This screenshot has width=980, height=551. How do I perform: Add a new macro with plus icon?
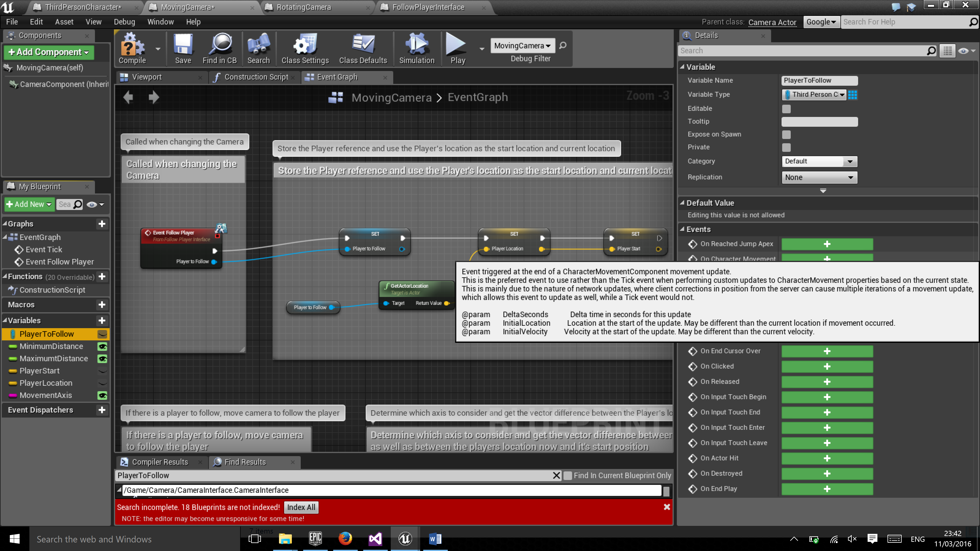[102, 305]
